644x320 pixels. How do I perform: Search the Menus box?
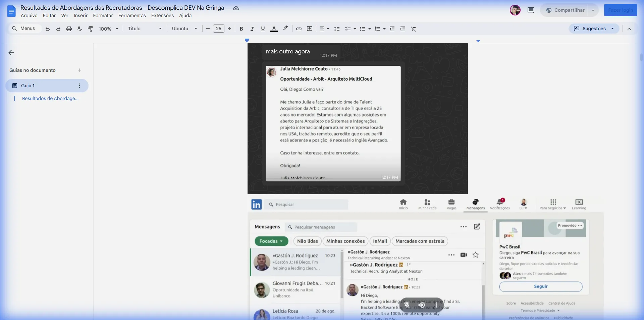point(25,29)
